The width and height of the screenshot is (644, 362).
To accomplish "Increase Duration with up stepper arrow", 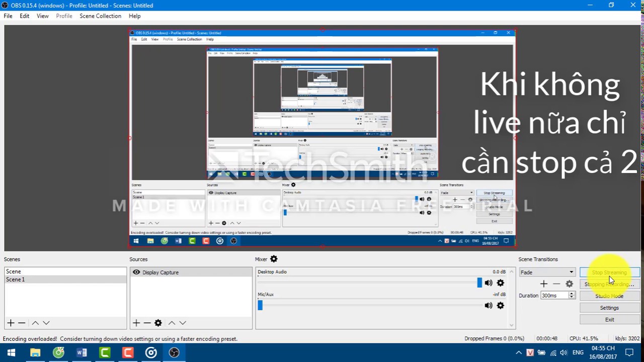I will 572,294.
